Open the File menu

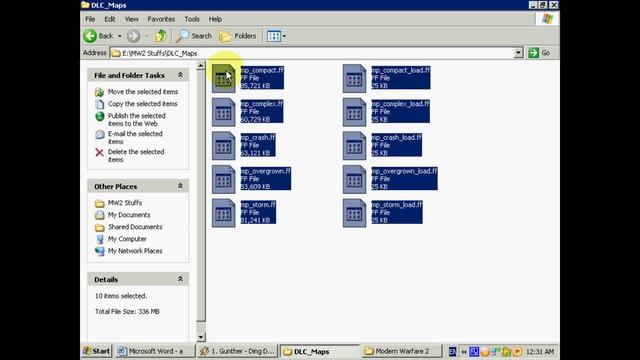(x=90, y=19)
